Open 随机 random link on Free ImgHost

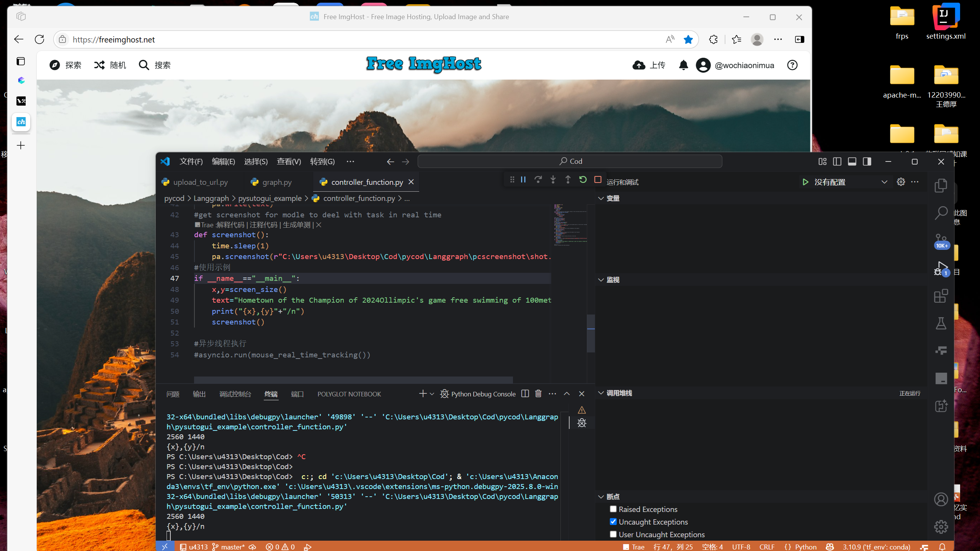(x=110, y=65)
